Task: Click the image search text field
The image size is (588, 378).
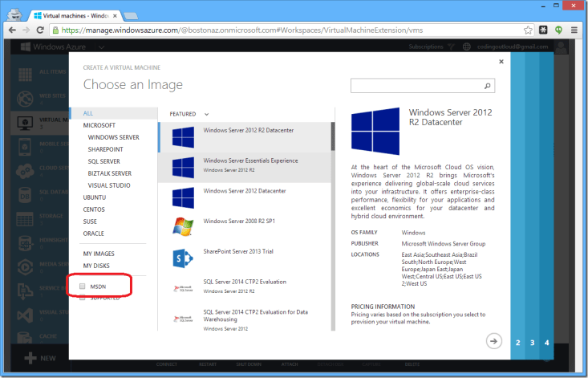Action: [x=416, y=84]
